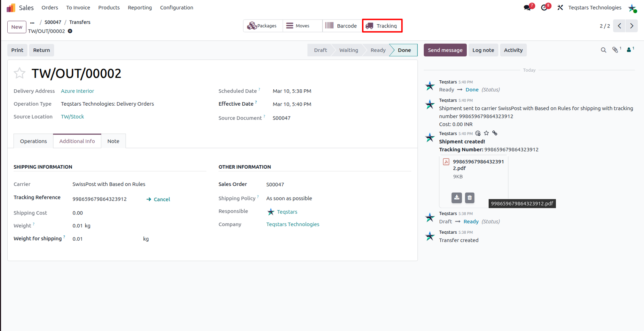Click Send message button

pyautogui.click(x=445, y=50)
